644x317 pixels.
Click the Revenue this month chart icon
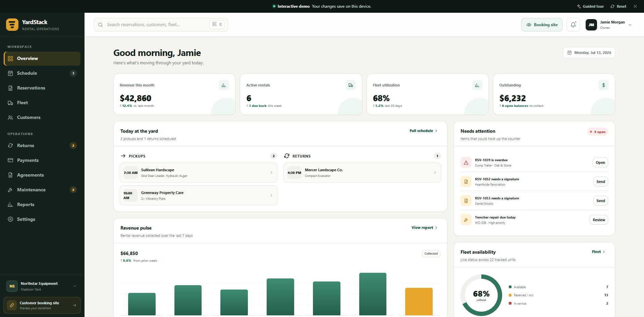pos(224,85)
